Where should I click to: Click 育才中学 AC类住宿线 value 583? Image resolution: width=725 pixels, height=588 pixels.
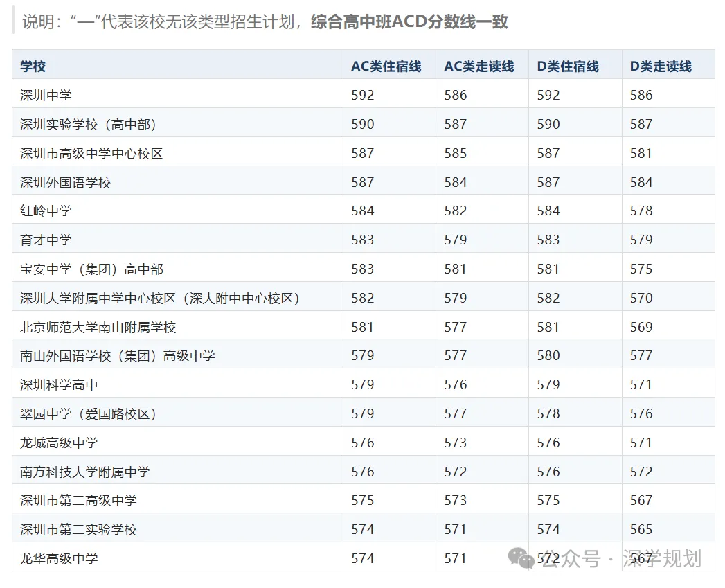[x=363, y=240]
